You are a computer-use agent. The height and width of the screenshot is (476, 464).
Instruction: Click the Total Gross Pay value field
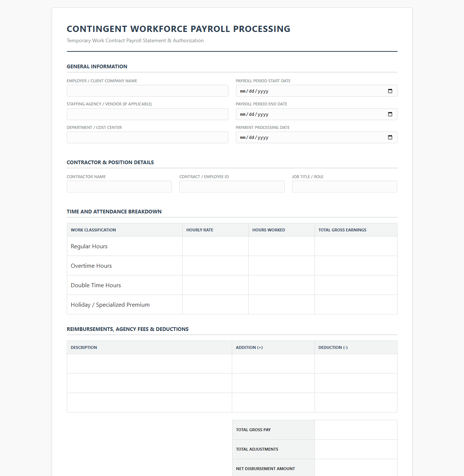tap(356, 430)
